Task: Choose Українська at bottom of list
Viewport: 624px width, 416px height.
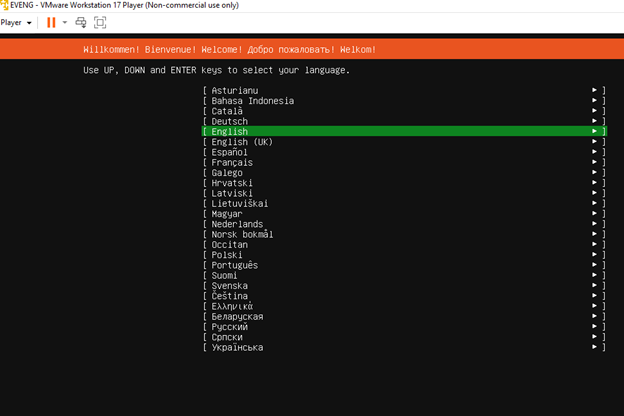Action: pos(237,348)
